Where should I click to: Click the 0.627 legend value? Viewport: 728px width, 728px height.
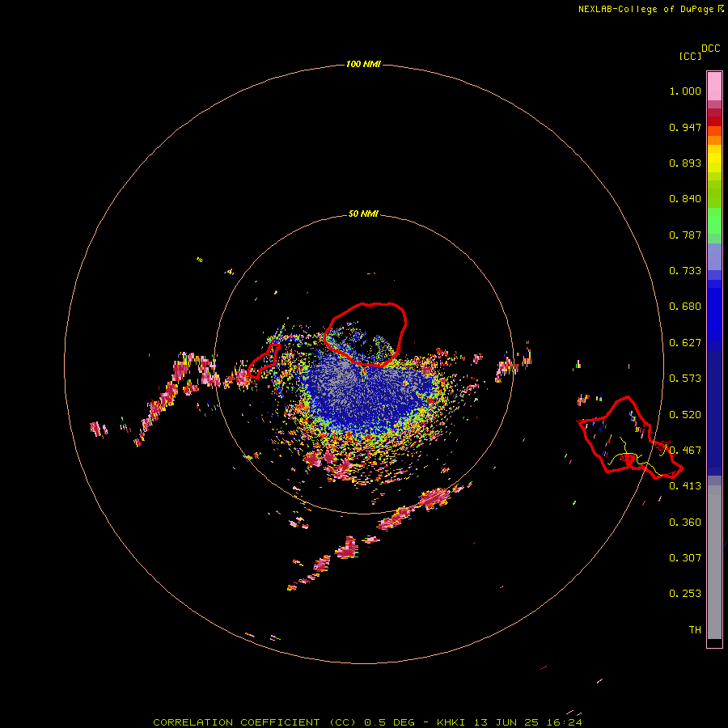point(685,343)
